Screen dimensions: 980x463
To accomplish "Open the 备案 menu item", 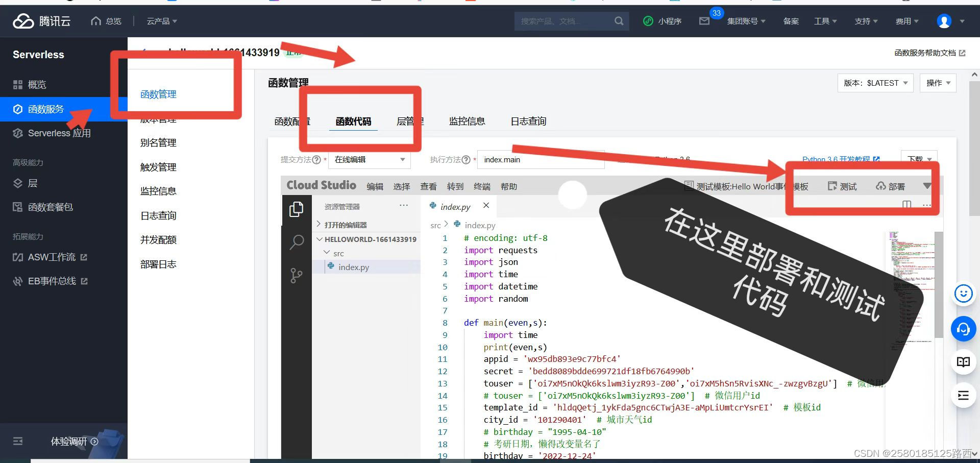I will coord(791,21).
